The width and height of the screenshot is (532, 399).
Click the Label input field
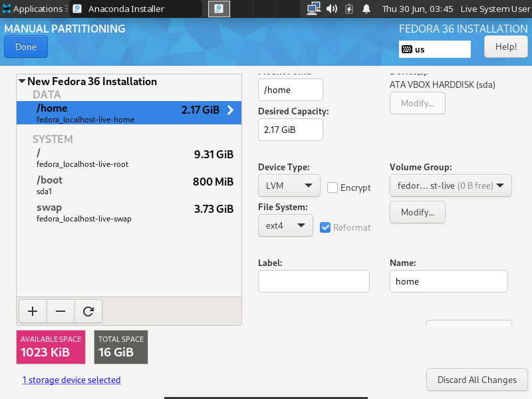[x=313, y=281]
